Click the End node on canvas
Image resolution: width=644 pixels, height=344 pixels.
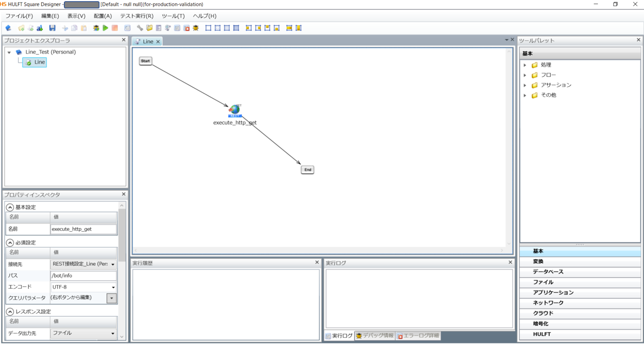tap(308, 170)
